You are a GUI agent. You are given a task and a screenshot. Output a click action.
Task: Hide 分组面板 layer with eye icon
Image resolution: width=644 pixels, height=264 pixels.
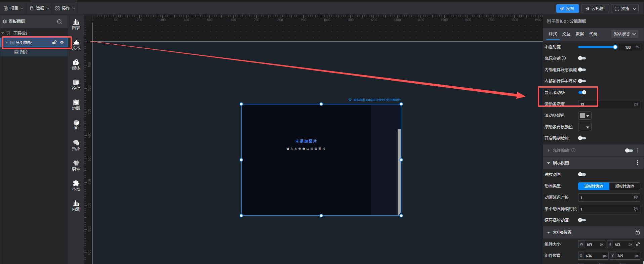coord(62,42)
